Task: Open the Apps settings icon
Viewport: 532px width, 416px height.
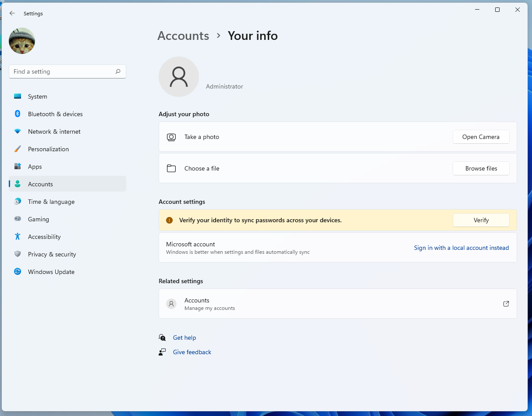Action: [x=18, y=166]
